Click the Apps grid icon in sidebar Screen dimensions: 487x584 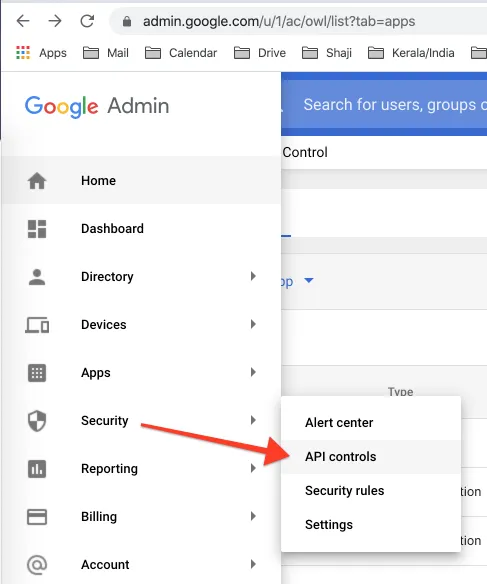coord(37,373)
